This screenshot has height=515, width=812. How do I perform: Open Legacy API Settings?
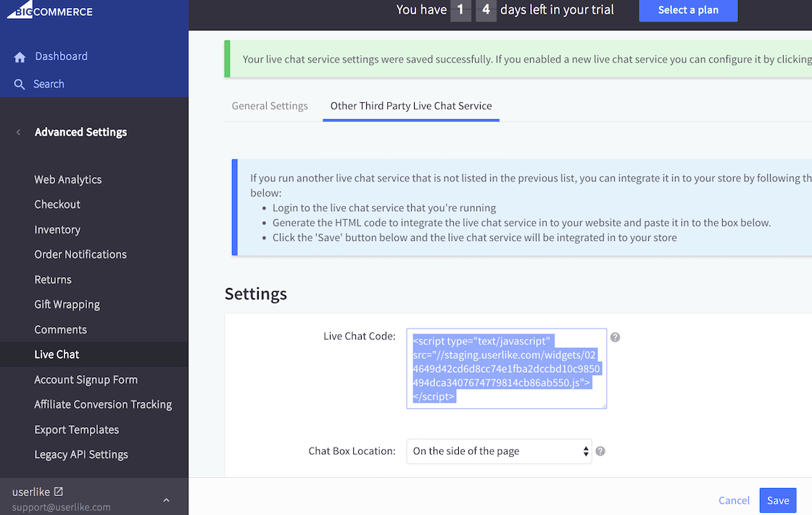tap(81, 455)
